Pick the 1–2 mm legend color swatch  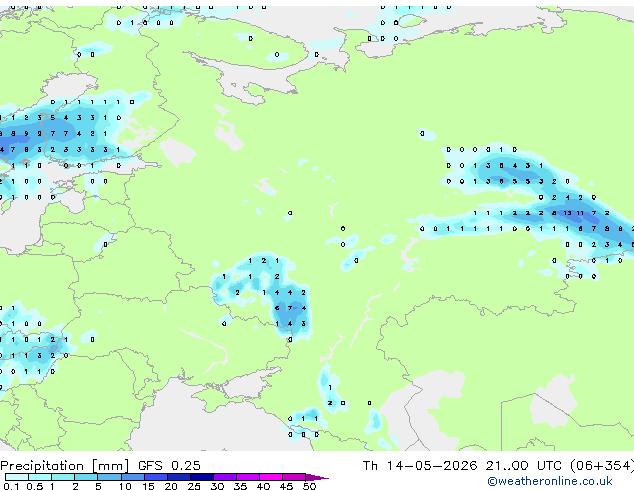63,477
